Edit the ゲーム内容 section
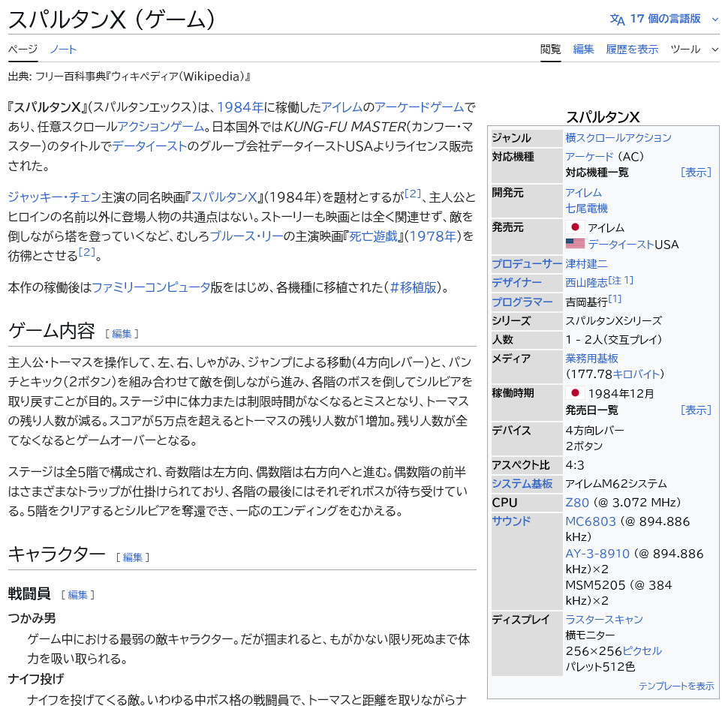Image resolution: width=728 pixels, height=706 pixels. tap(122, 334)
